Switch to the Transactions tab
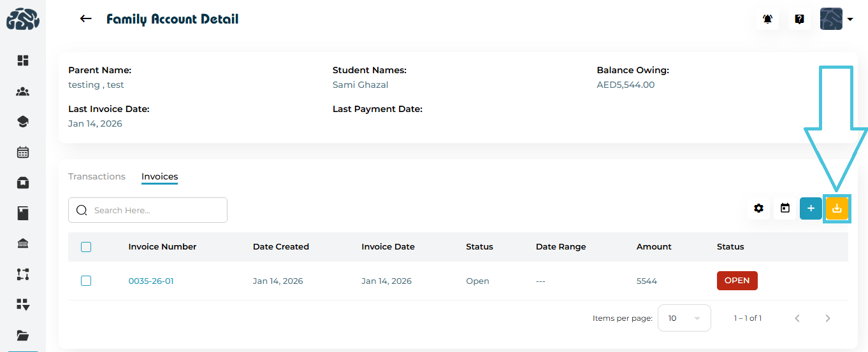Screen dimensions: 868x352 [x=97, y=176]
